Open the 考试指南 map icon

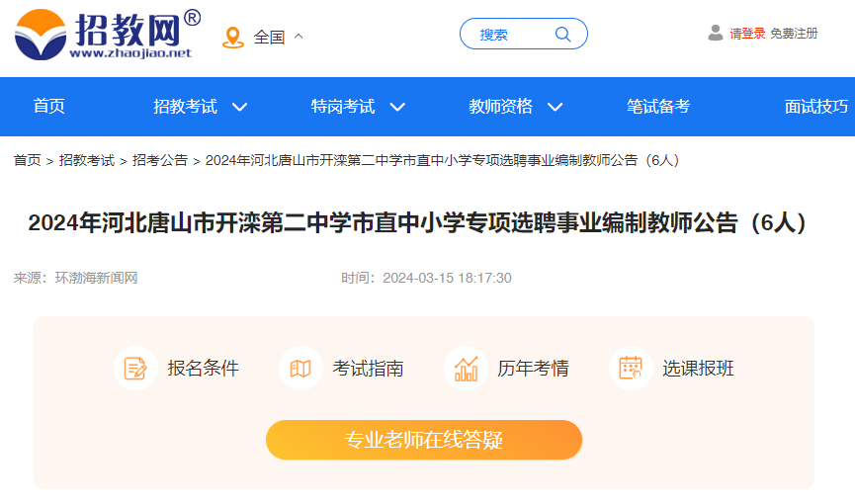(300, 369)
